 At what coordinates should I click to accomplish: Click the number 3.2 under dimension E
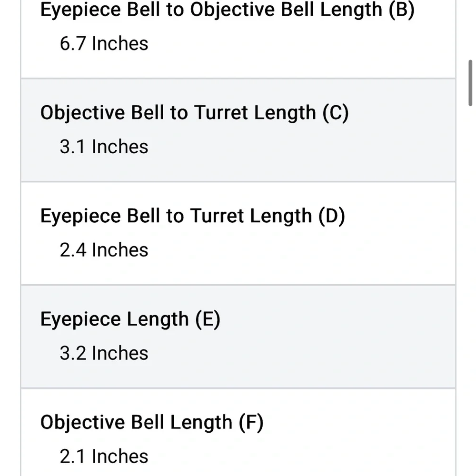click(72, 353)
